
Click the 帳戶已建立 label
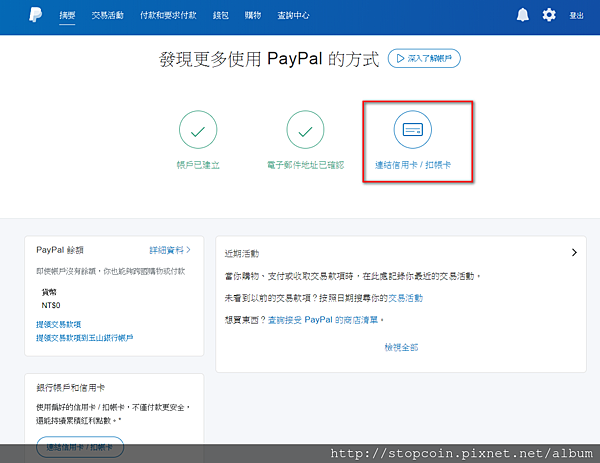pos(198,165)
